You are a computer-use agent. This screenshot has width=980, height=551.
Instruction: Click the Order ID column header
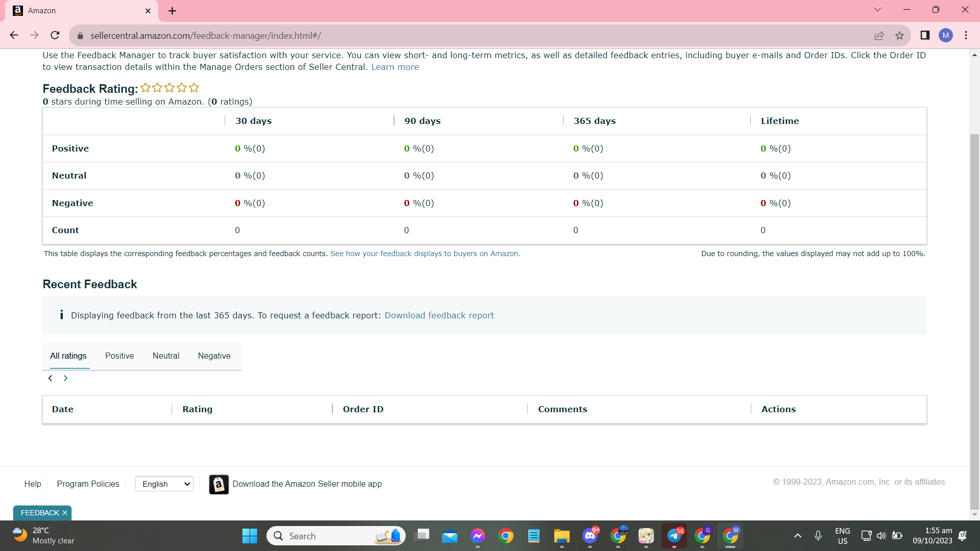[363, 409]
